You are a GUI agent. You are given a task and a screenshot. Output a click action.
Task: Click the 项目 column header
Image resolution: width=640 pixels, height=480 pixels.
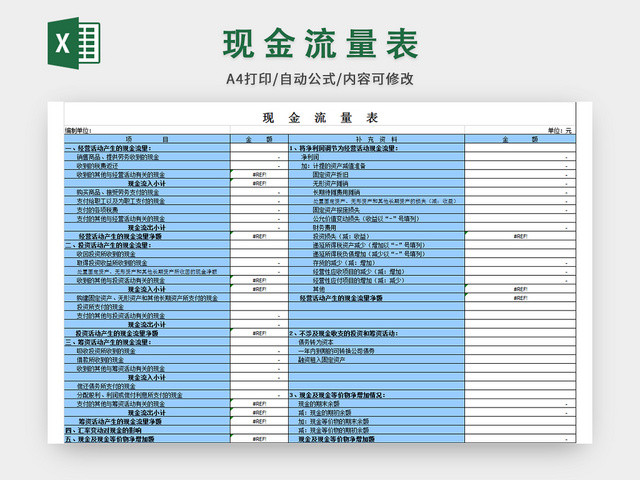click(x=147, y=139)
